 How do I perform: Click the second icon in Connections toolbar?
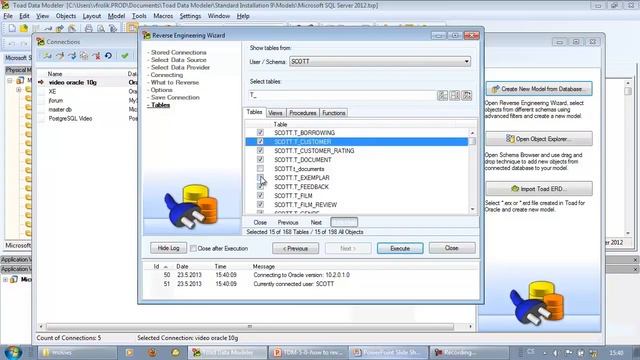[x=60, y=56]
